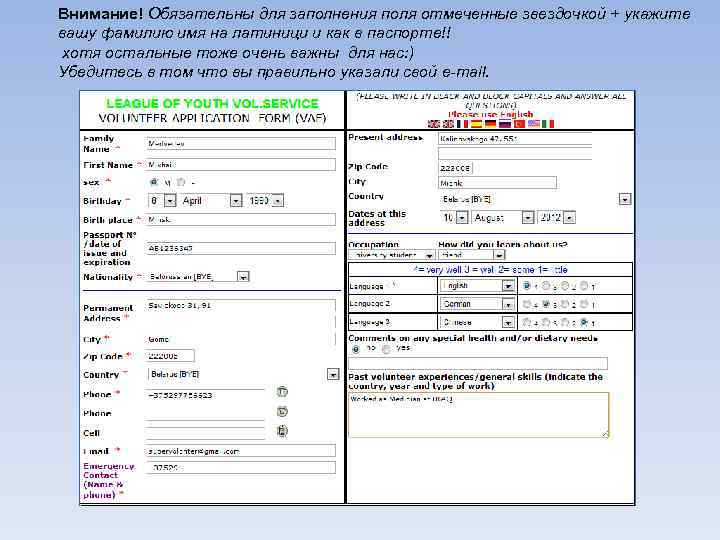Open the August month dropdown

(528, 217)
